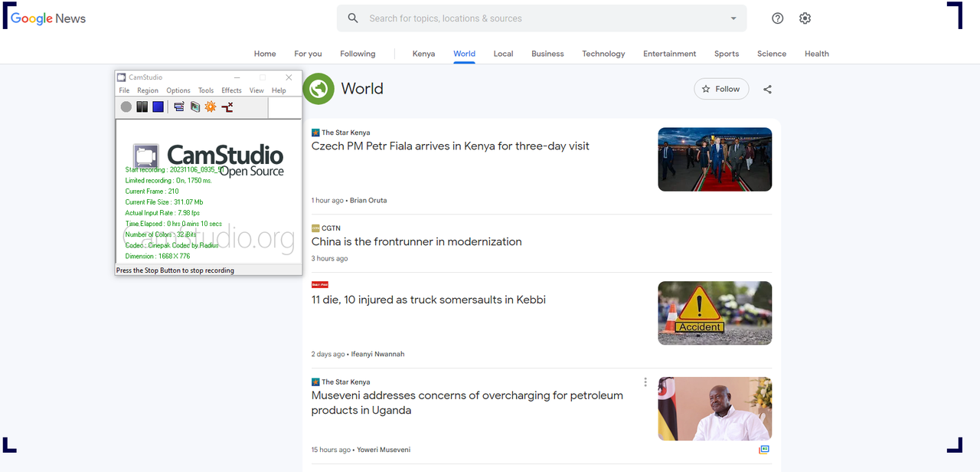Open CamStudio File menu
Viewport: 980px width, 472px height.
[124, 90]
